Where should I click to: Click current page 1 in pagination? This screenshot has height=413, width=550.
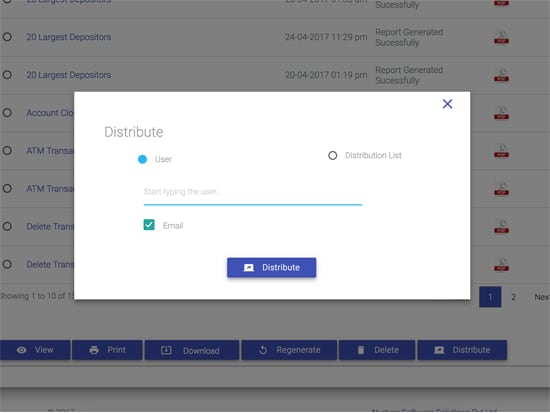pos(490,297)
